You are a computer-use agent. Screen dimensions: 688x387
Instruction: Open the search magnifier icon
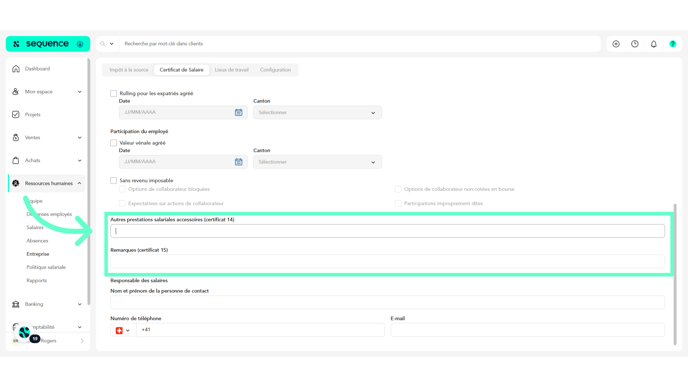pyautogui.click(x=103, y=44)
